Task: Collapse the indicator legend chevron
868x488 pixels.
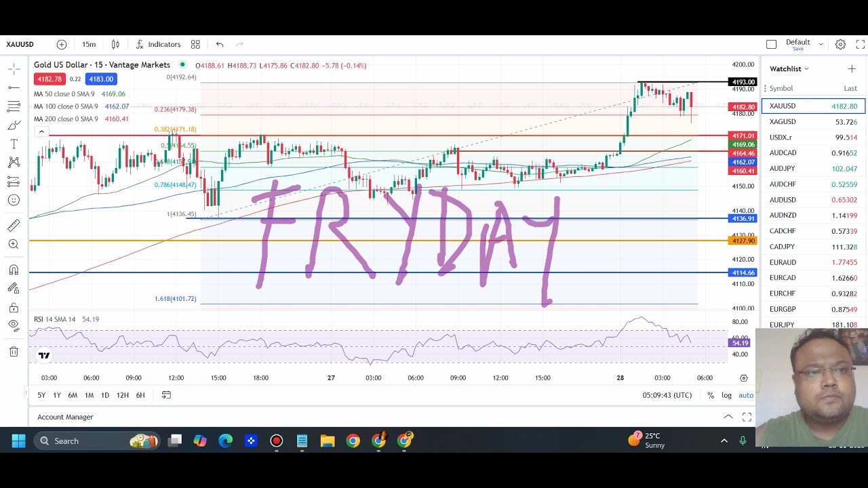Action: coord(41,131)
